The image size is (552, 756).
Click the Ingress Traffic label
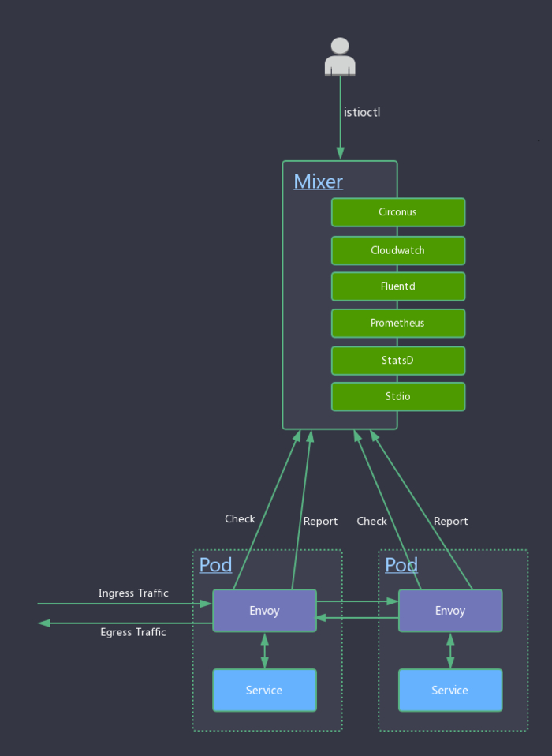point(133,593)
